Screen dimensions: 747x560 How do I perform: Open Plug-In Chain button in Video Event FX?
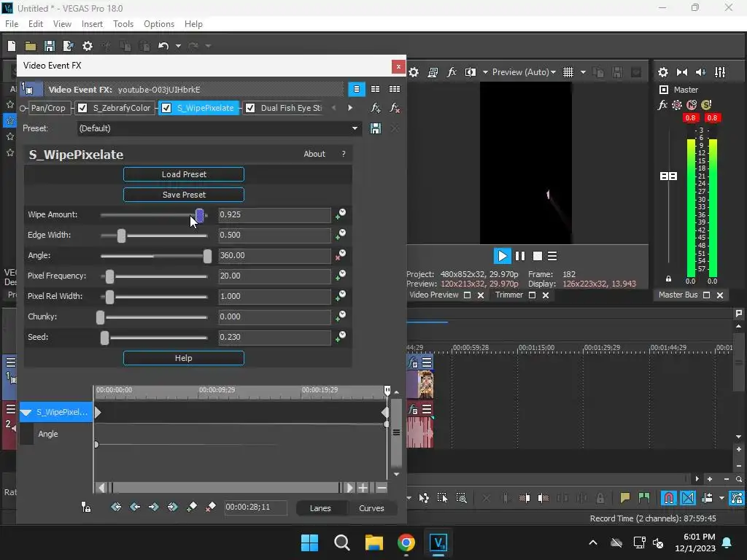[376, 108]
